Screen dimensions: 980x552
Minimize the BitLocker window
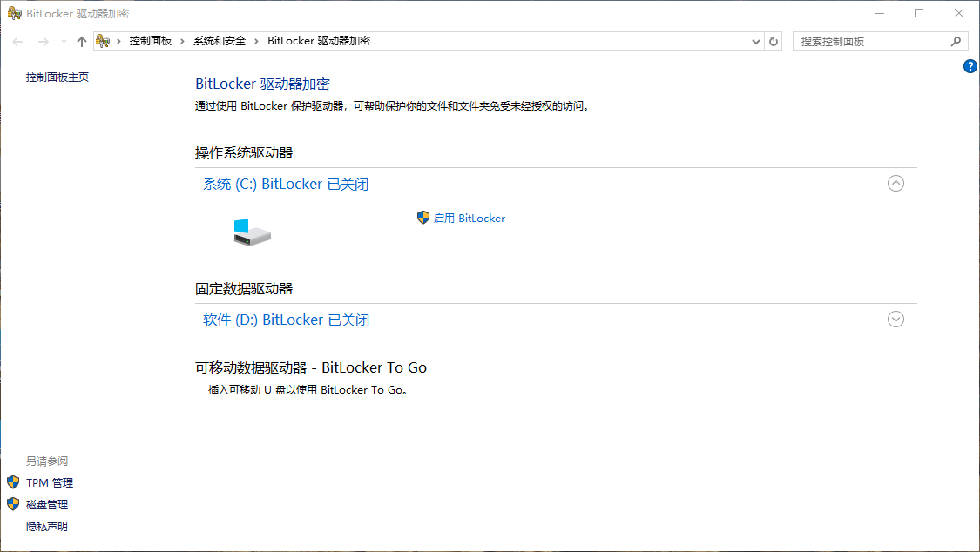pos(879,13)
